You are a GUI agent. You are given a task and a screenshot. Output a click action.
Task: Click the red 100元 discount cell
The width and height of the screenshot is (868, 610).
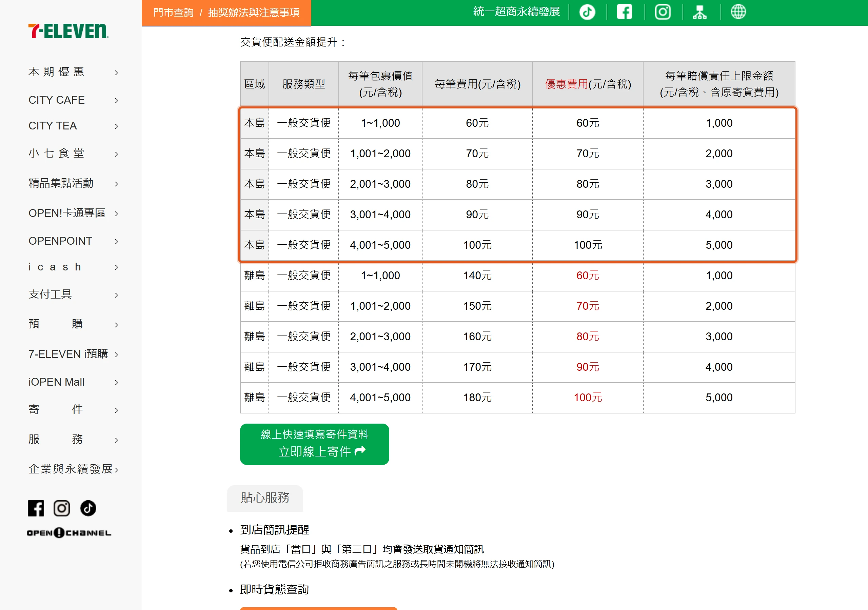click(588, 398)
